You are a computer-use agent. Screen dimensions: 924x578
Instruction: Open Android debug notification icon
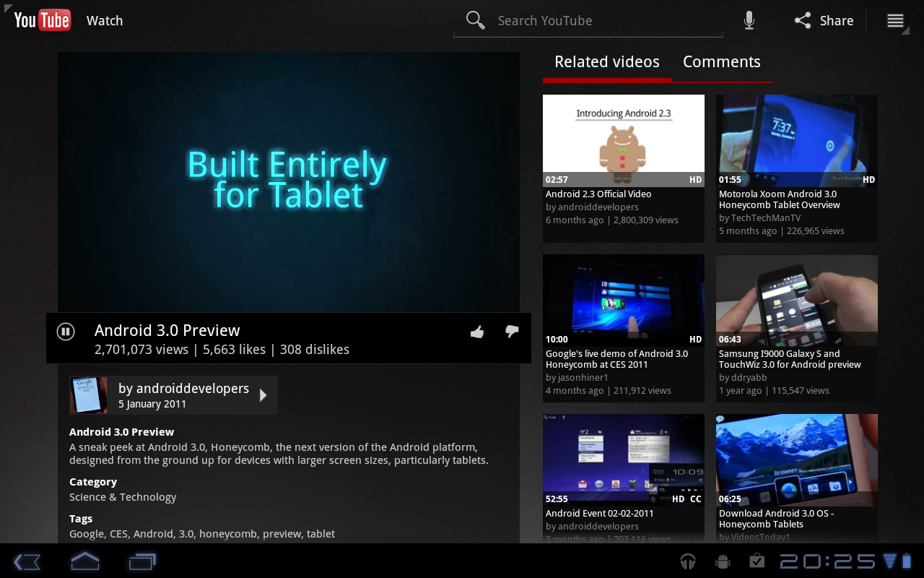(723, 561)
